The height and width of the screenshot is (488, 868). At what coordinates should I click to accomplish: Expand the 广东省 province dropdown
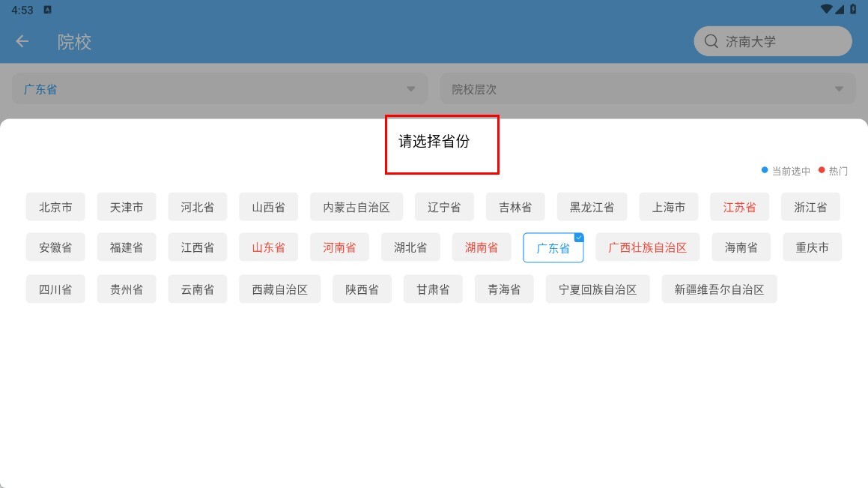[219, 89]
